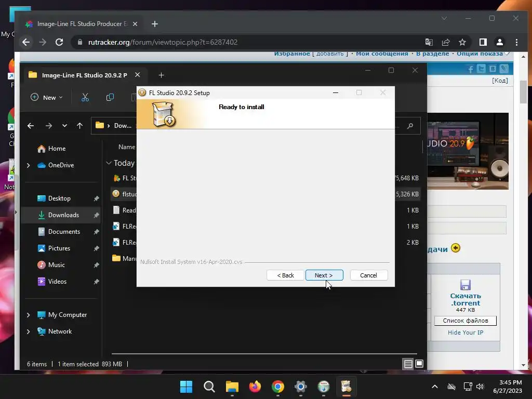Go back in File Explorer navigation
532x399 pixels.
(x=31, y=126)
